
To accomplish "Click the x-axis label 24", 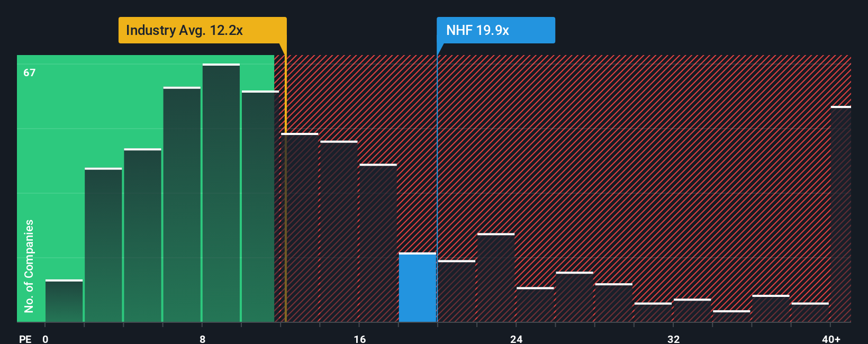I will pyautogui.click(x=517, y=339).
